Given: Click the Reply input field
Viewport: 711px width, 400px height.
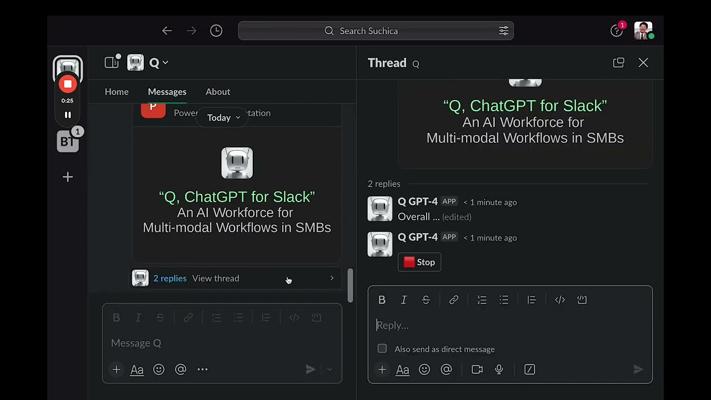Looking at the screenshot, I should (x=510, y=325).
